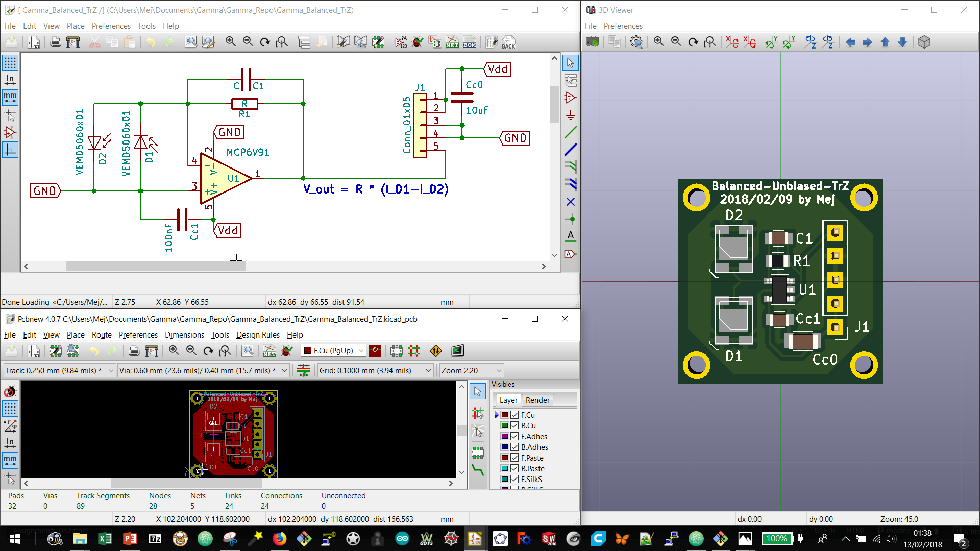Open Design Rules menu in Pcbnew
The width and height of the screenshot is (980, 551).
tap(258, 335)
